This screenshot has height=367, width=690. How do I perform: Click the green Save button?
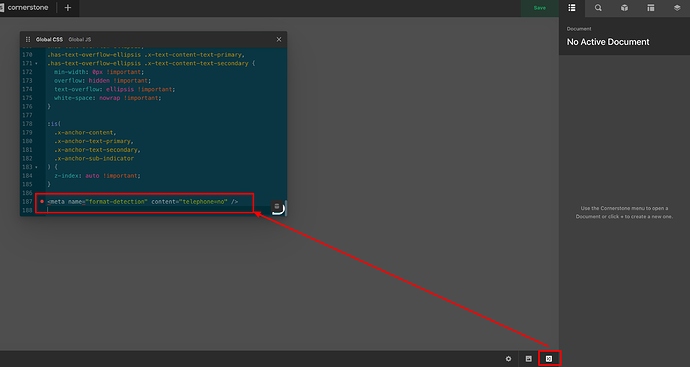click(x=540, y=8)
